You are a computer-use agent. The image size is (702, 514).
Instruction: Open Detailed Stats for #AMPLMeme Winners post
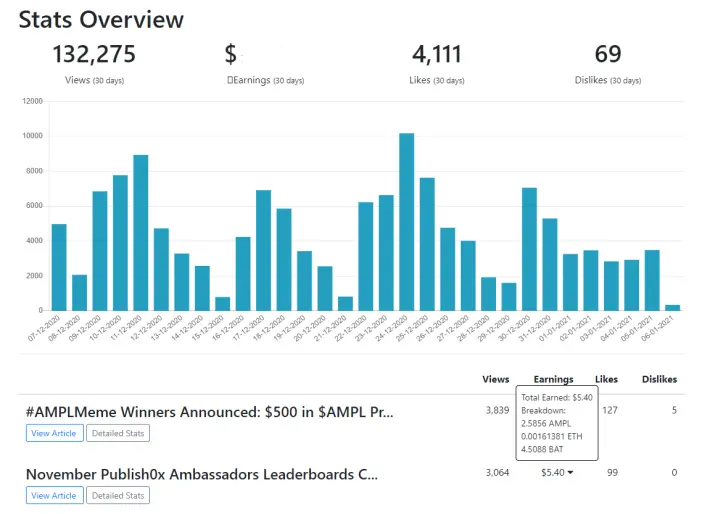118,433
